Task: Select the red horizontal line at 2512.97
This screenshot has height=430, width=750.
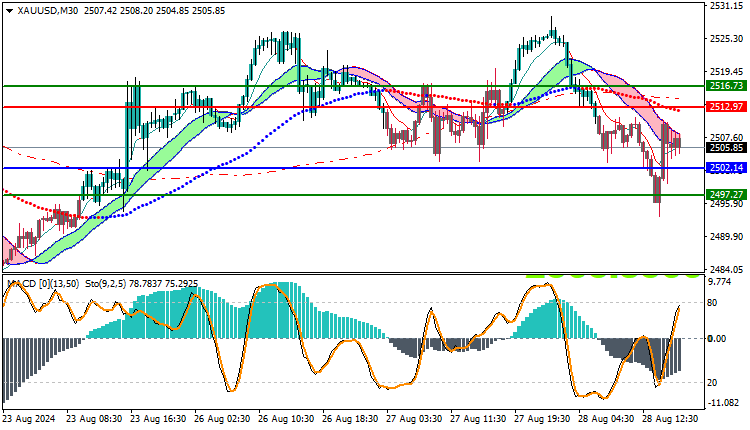Action: point(353,107)
